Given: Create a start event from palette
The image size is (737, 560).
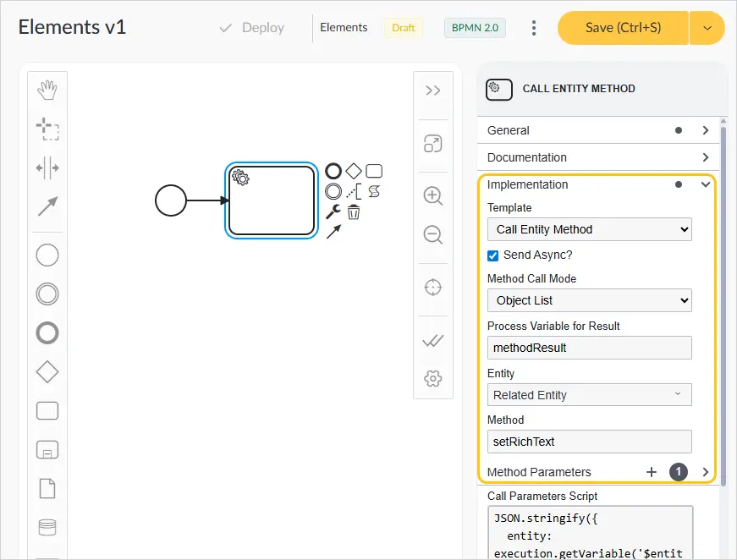Looking at the screenshot, I should tap(47, 255).
